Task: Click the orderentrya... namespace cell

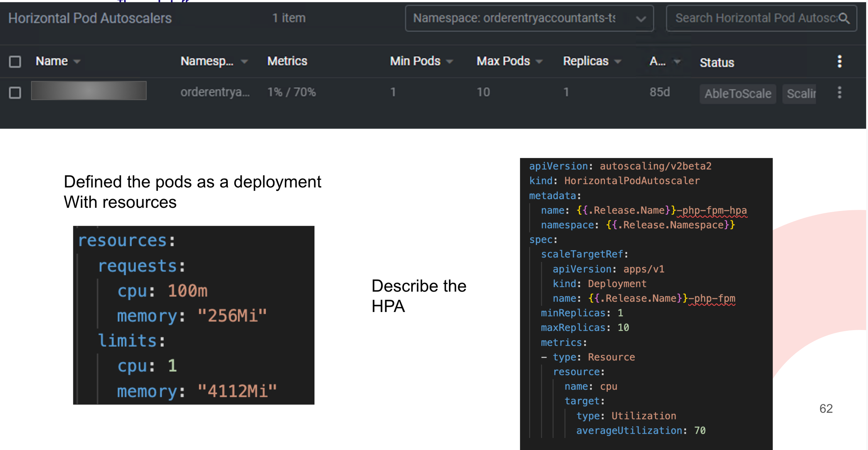Action: pyautogui.click(x=215, y=92)
